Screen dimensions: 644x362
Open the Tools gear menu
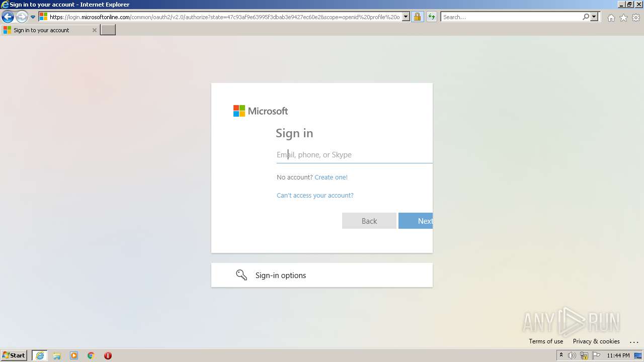click(x=636, y=18)
